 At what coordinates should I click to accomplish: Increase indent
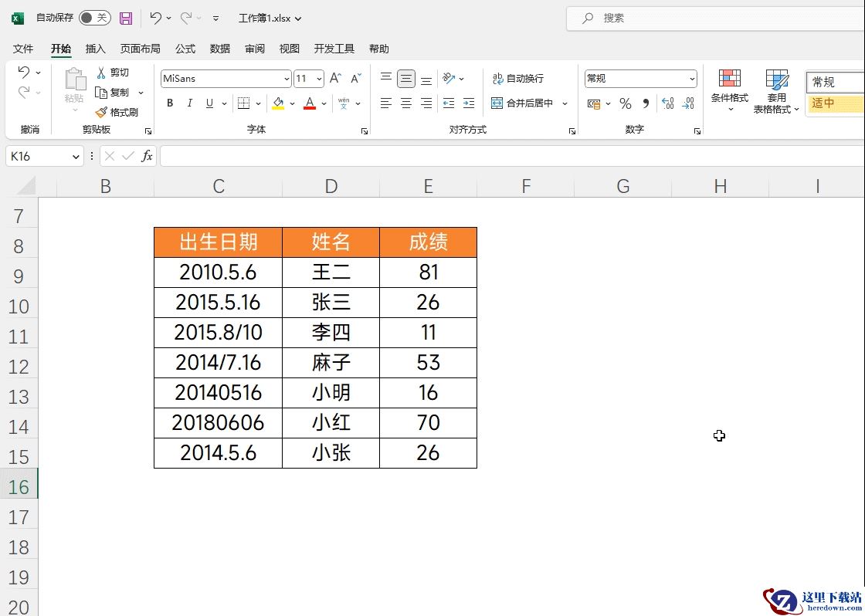[x=469, y=103]
